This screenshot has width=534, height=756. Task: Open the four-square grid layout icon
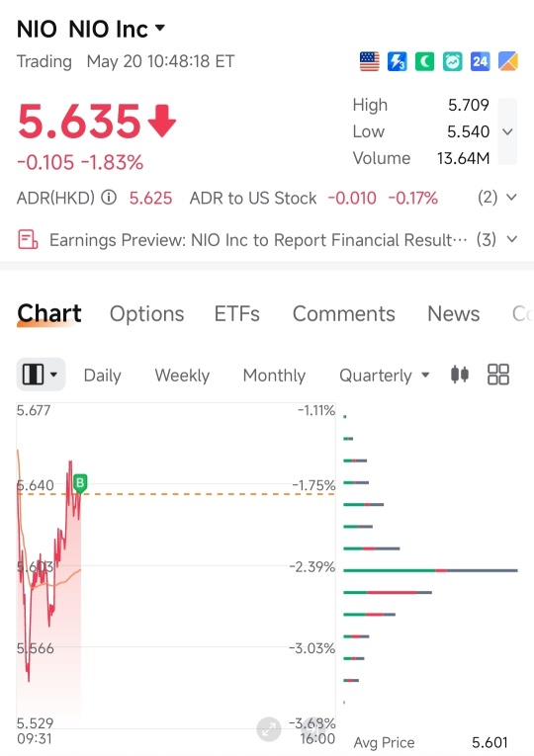498,375
